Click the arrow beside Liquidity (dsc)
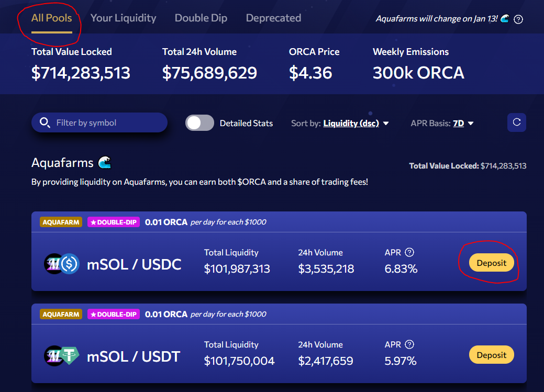 tap(386, 124)
